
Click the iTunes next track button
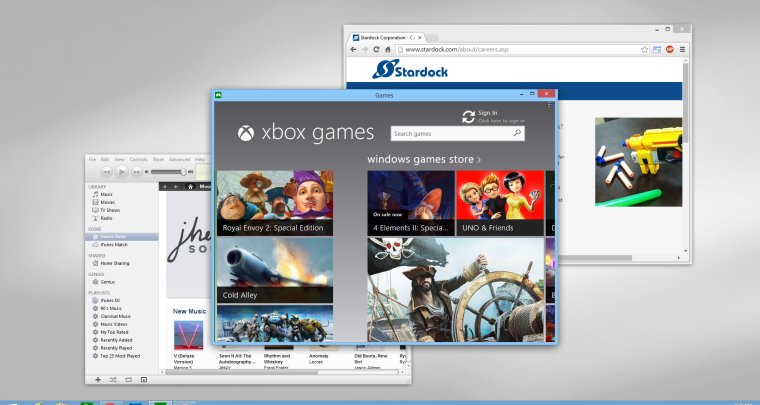coord(137,172)
